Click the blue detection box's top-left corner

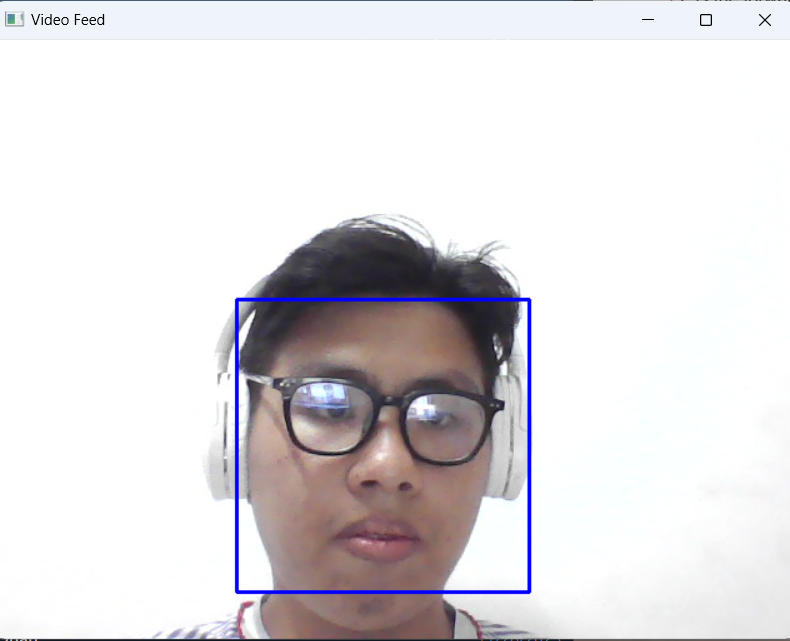point(237,300)
